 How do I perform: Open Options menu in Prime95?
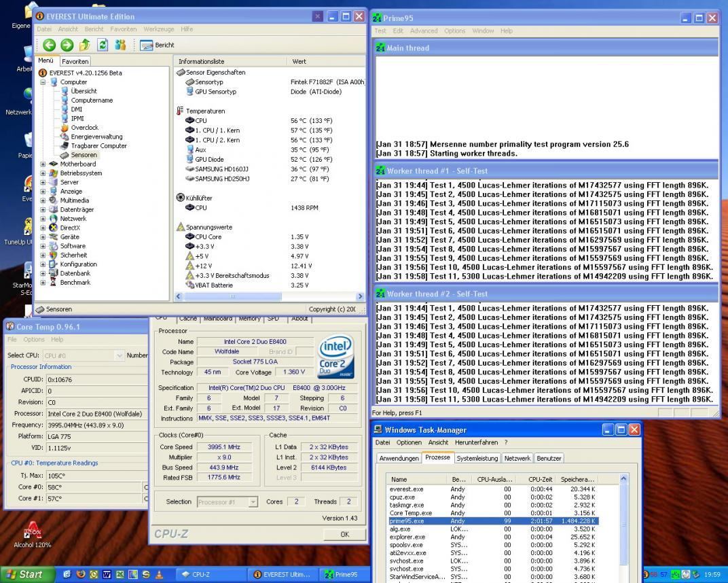pos(454,31)
